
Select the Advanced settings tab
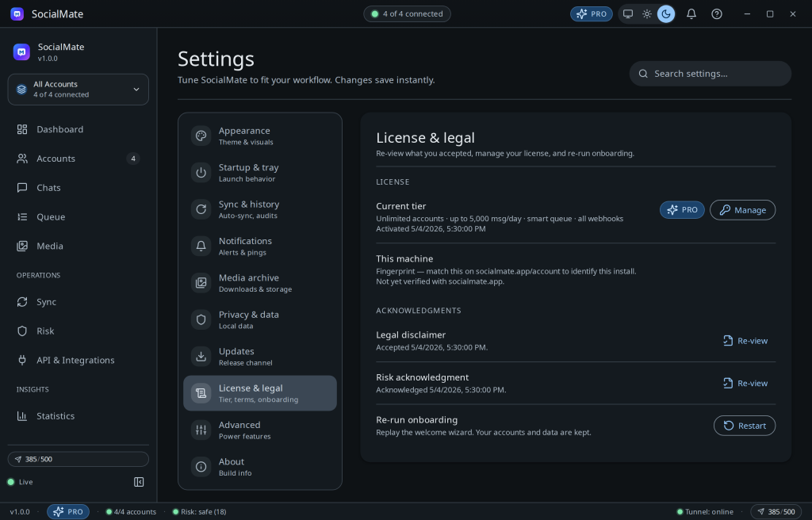260,430
